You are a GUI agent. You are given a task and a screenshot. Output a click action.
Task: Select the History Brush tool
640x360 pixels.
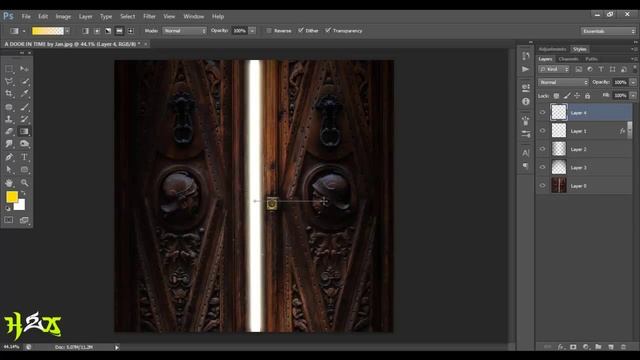pyautogui.click(x=24, y=119)
